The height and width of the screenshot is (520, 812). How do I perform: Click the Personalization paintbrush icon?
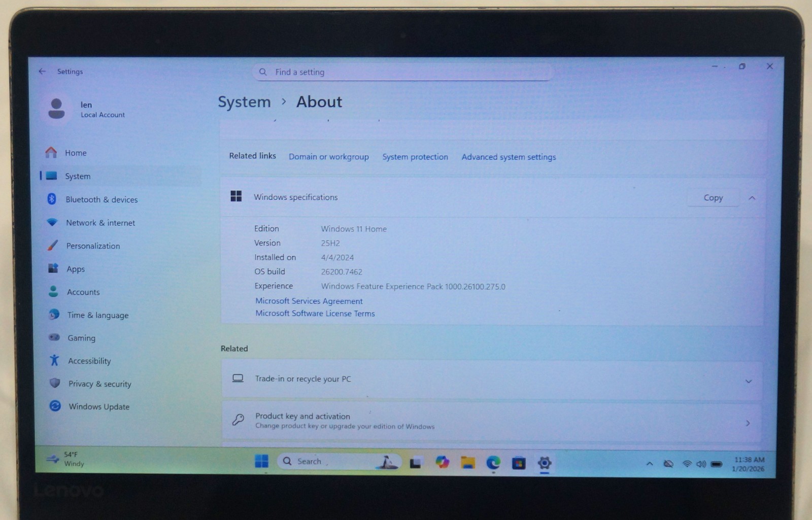point(52,245)
